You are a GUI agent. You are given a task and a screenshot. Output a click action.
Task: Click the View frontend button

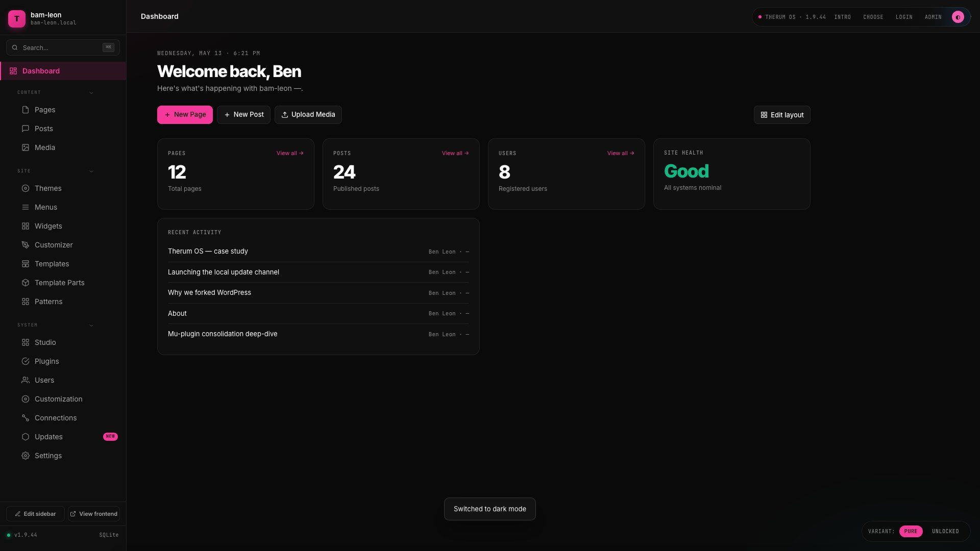tap(94, 514)
